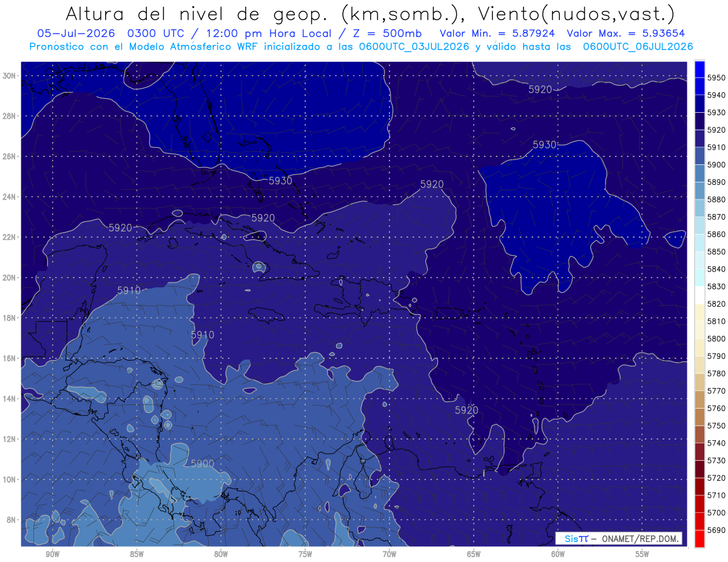Image resolution: width=728 pixels, height=562 pixels.
Task: Click the 30N latitude axis label
Action: (10, 76)
